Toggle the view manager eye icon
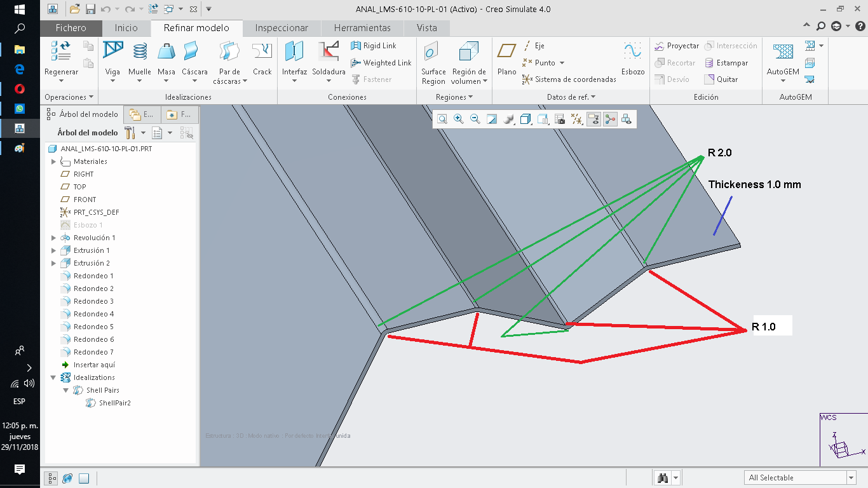This screenshot has height=488, width=868. click(x=627, y=119)
